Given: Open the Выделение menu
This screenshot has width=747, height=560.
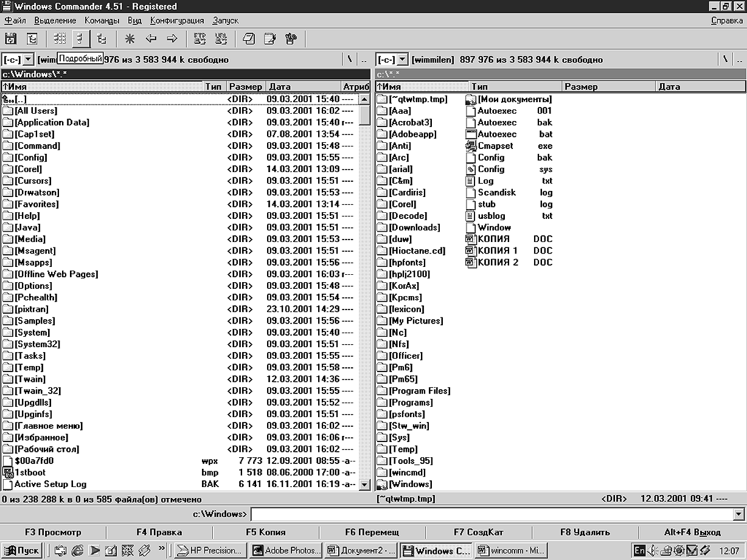Looking at the screenshot, I should coord(55,21).
